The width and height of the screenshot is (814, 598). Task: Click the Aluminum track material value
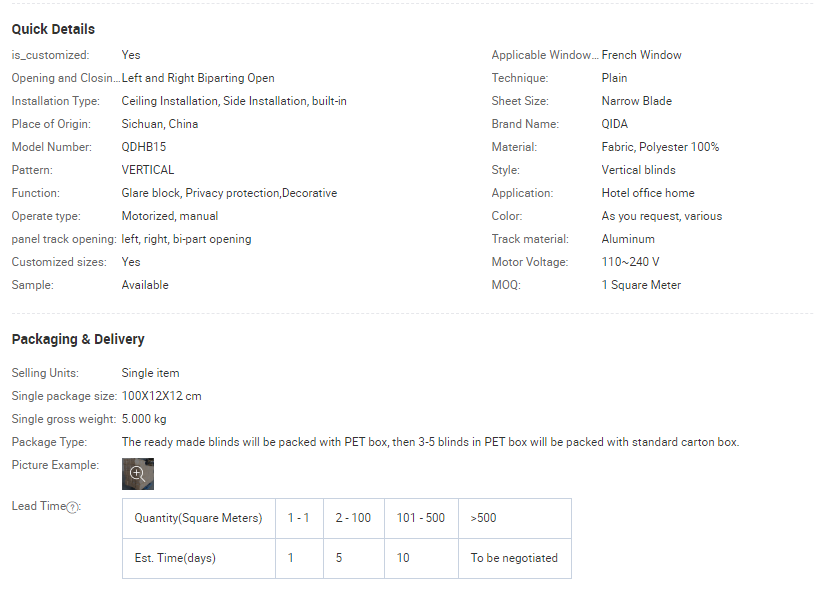pyautogui.click(x=628, y=239)
